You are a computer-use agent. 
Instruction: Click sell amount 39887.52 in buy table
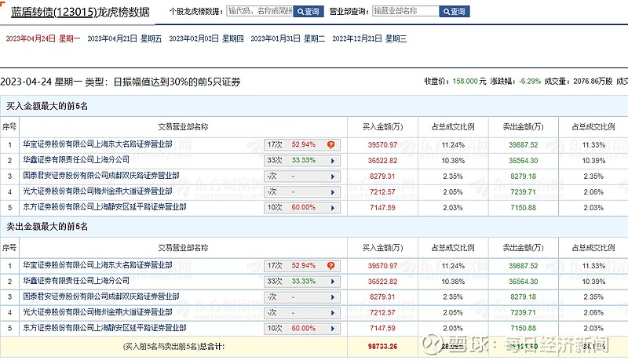[x=523, y=145]
